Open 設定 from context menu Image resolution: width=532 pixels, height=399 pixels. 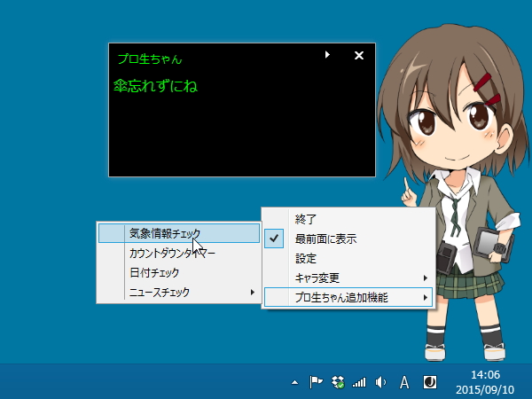click(348, 259)
